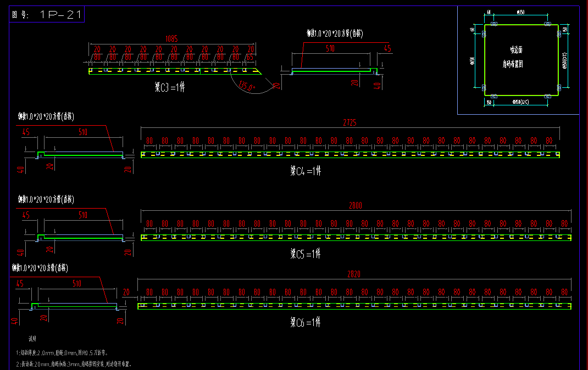Select the 2800 overall dimension text

click(356, 206)
